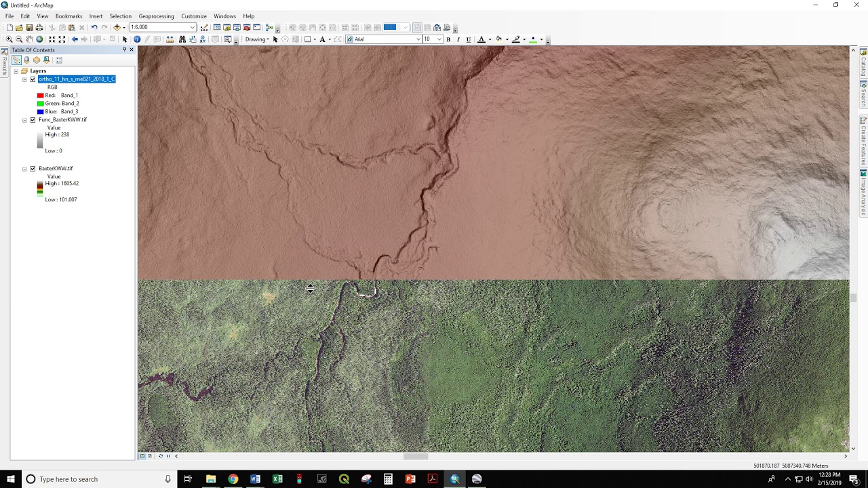Apply italic text formatting
Image resolution: width=868 pixels, height=488 pixels.
click(x=458, y=39)
